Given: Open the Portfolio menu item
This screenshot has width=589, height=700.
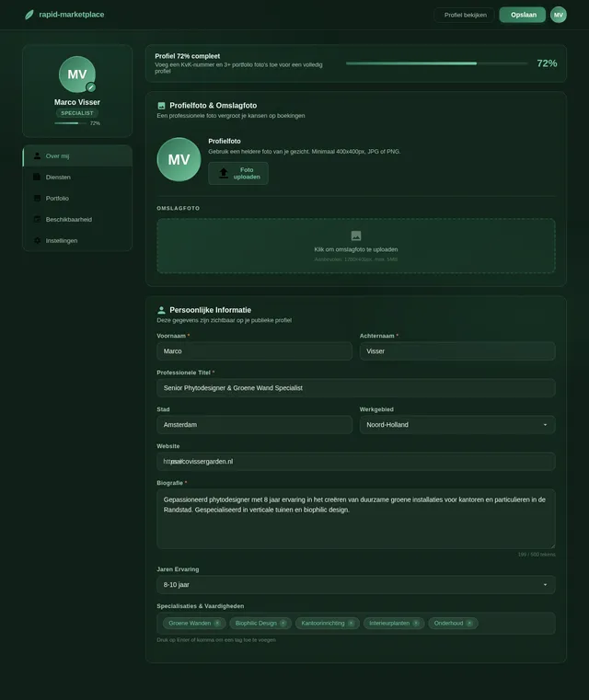Looking at the screenshot, I should 77,198.
